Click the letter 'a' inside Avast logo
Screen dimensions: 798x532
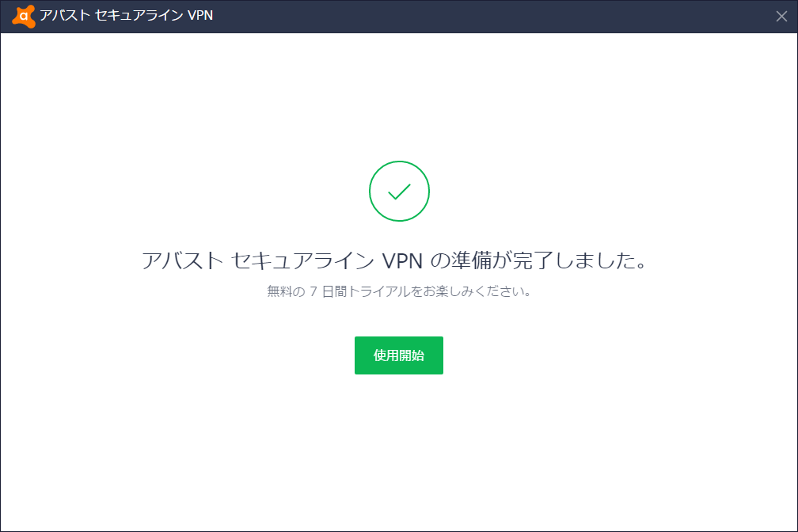coord(24,17)
